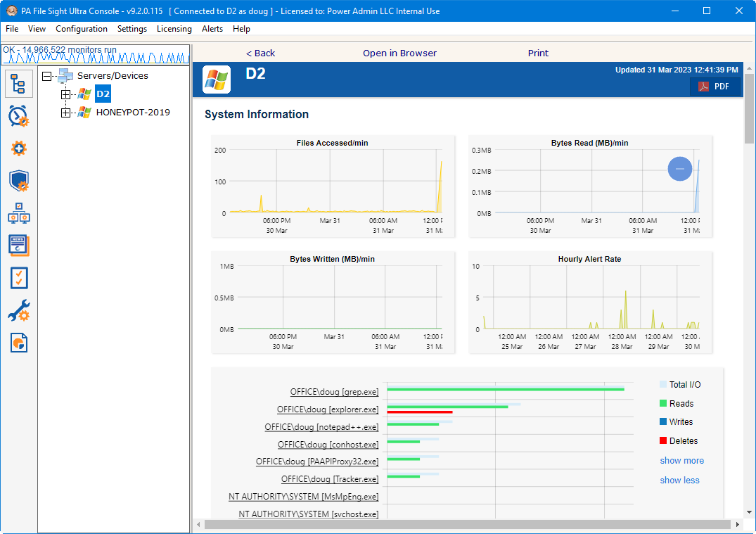Click 'Open in Browser' link
The width and height of the screenshot is (756, 534).
(x=399, y=53)
